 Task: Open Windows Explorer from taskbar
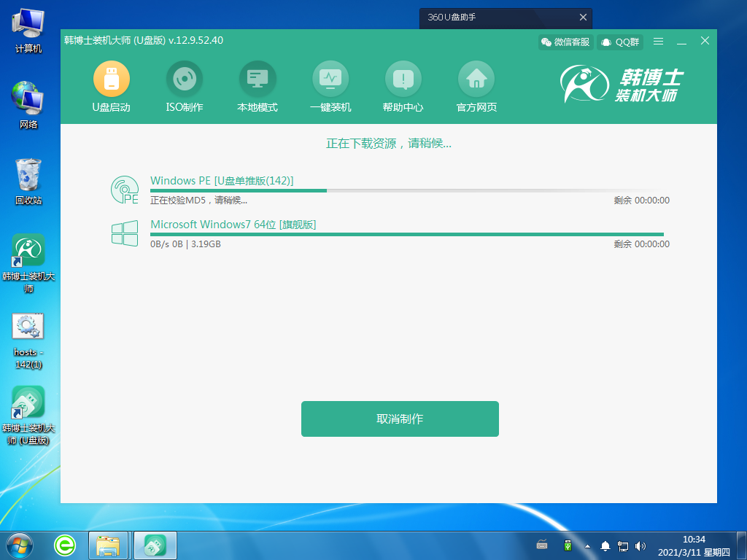pyautogui.click(x=108, y=545)
